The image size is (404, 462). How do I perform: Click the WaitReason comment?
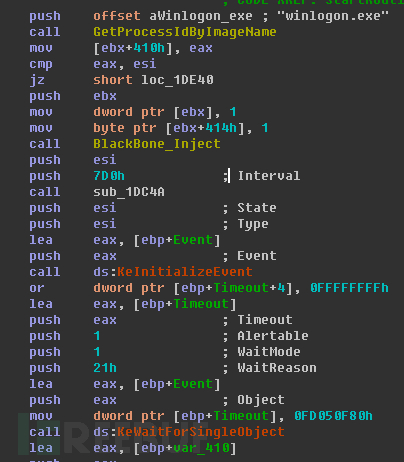tap(277, 368)
